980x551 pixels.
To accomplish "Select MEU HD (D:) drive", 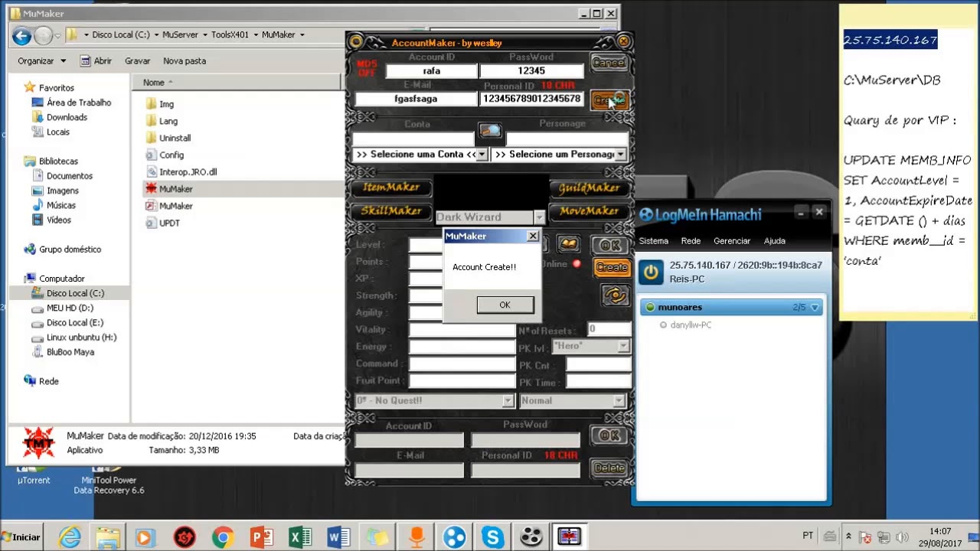I will coord(70,308).
